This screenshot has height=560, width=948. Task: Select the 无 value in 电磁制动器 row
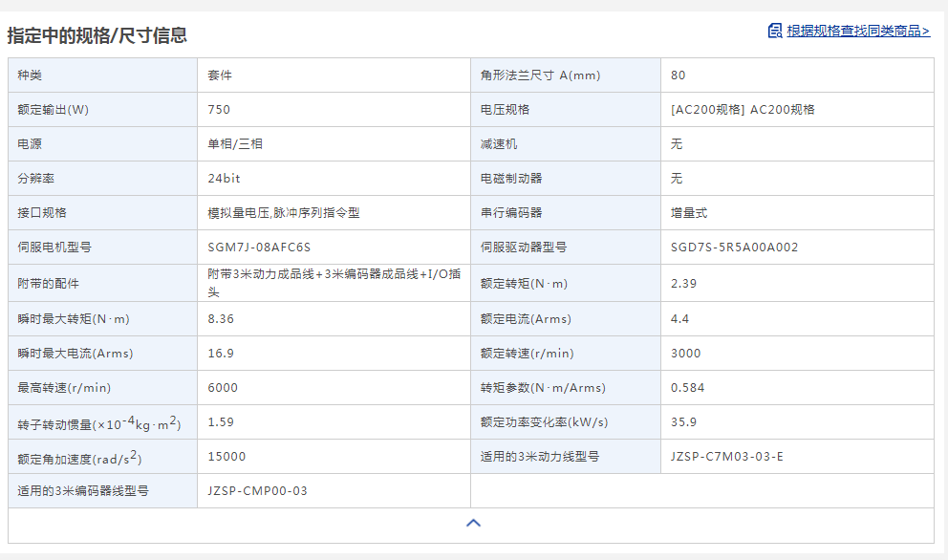click(x=677, y=179)
